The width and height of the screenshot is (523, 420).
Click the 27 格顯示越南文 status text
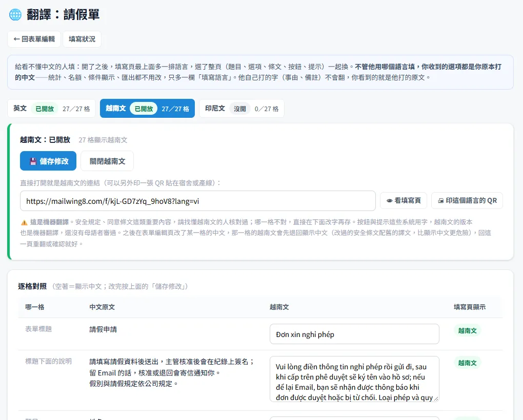point(103,140)
